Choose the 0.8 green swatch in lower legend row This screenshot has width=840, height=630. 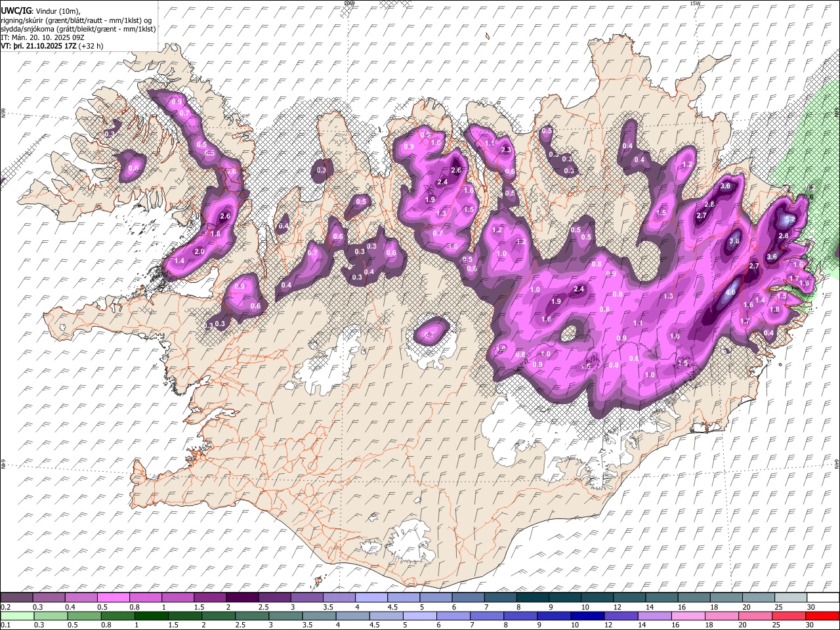click(x=118, y=616)
